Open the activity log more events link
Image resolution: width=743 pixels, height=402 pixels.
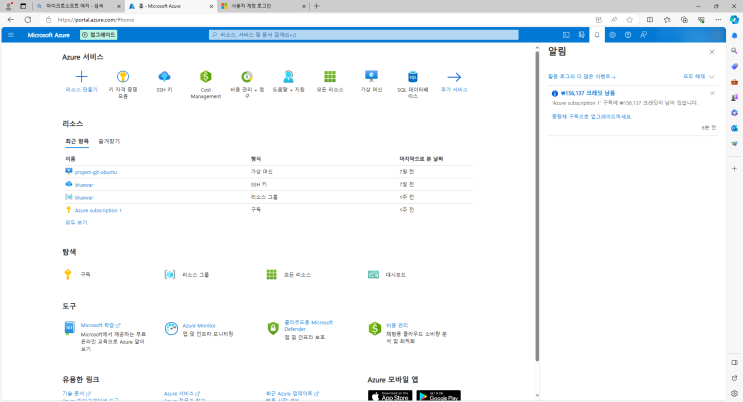pyautogui.click(x=581, y=76)
